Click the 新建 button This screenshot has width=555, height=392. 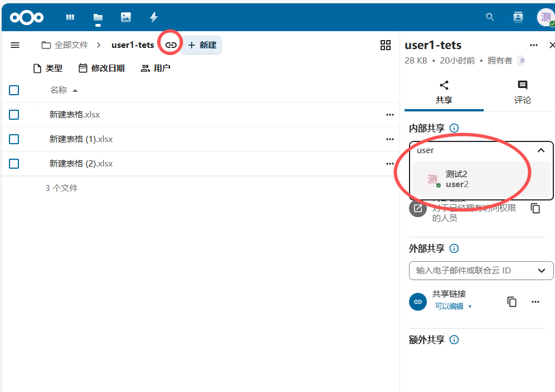pyautogui.click(x=202, y=45)
